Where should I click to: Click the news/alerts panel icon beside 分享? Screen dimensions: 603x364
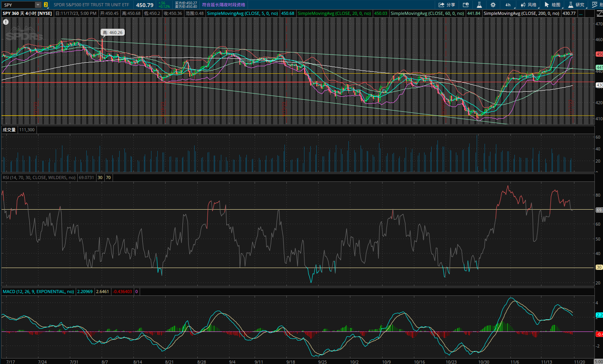[466, 5]
